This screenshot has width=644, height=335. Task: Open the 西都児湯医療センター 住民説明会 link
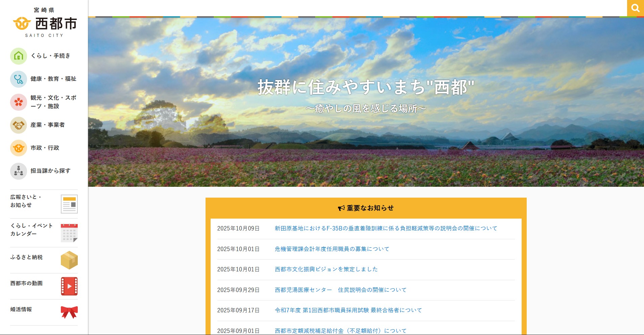pos(340,290)
